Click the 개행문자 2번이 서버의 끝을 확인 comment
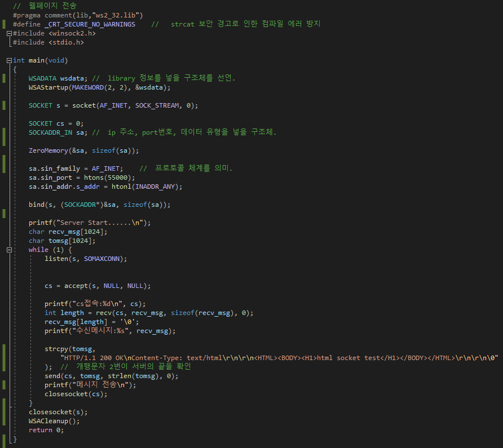This screenshot has height=448, width=503. coord(126,366)
